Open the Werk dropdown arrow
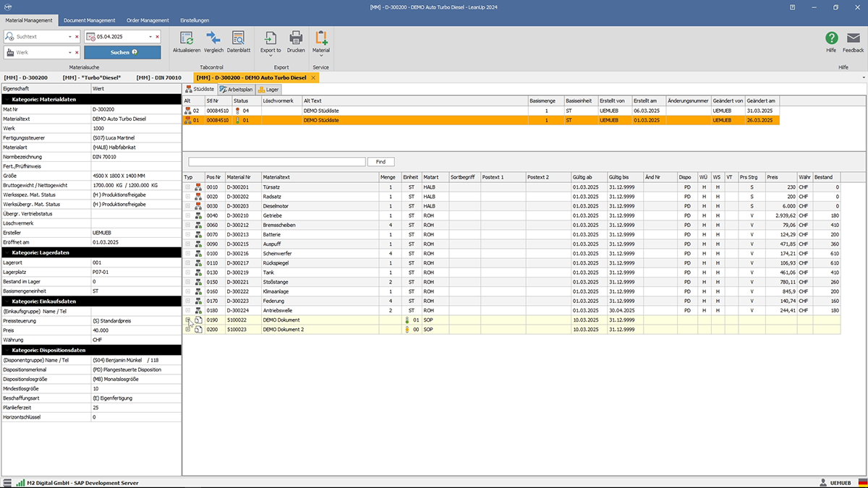Viewport: 868px width, 488px height. coord(69,52)
